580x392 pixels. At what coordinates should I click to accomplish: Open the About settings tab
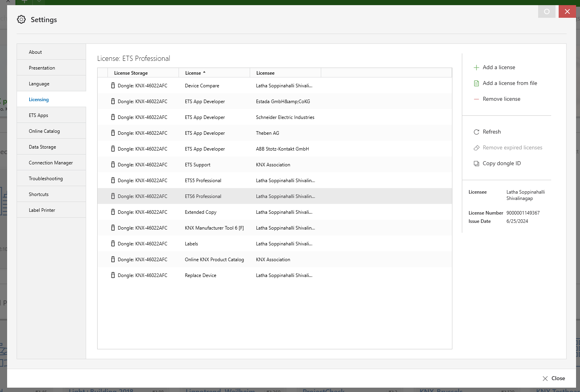pos(51,52)
